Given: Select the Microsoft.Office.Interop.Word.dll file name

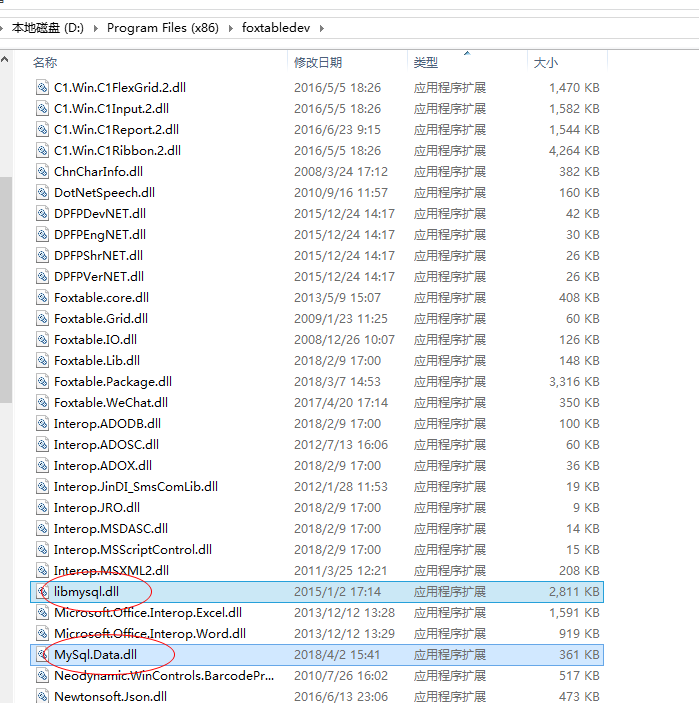Looking at the screenshot, I should pyautogui.click(x=150, y=634).
